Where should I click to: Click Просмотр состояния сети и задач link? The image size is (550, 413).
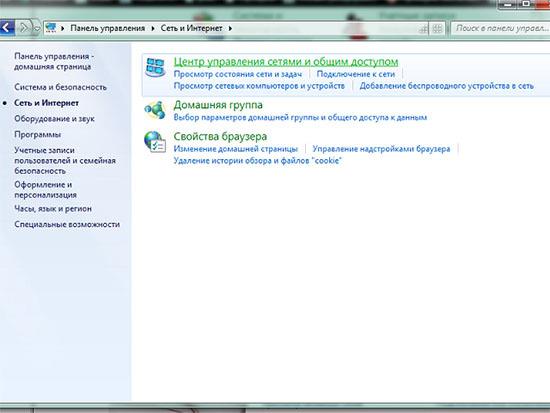tap(238, 74)
